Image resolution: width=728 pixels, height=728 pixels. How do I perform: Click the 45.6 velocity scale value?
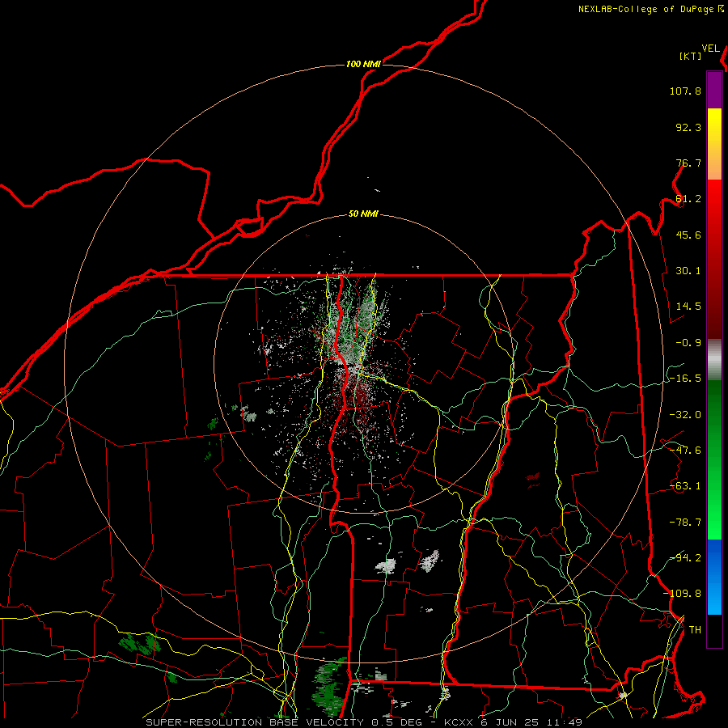pyautogui.click(x=688, y=235)
